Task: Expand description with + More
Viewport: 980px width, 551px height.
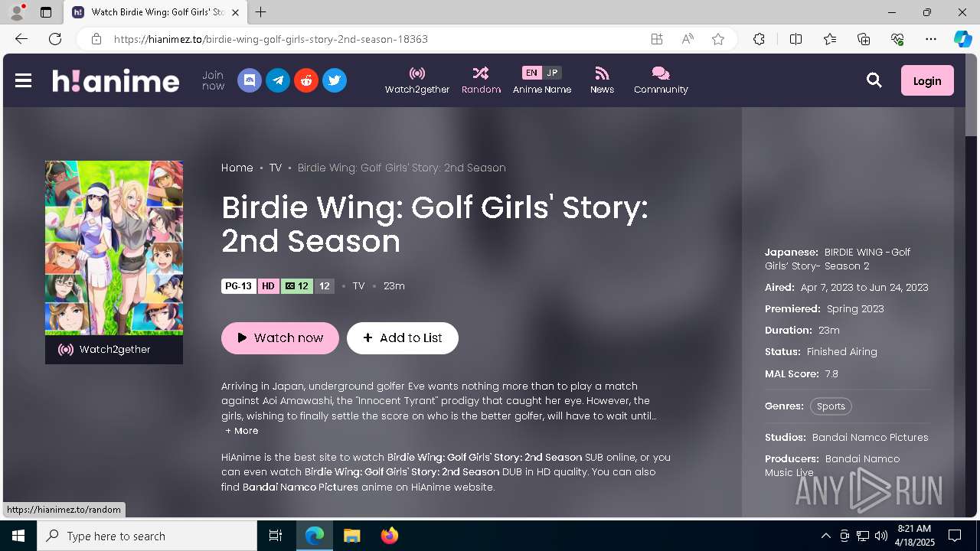Action: (242, 431)
